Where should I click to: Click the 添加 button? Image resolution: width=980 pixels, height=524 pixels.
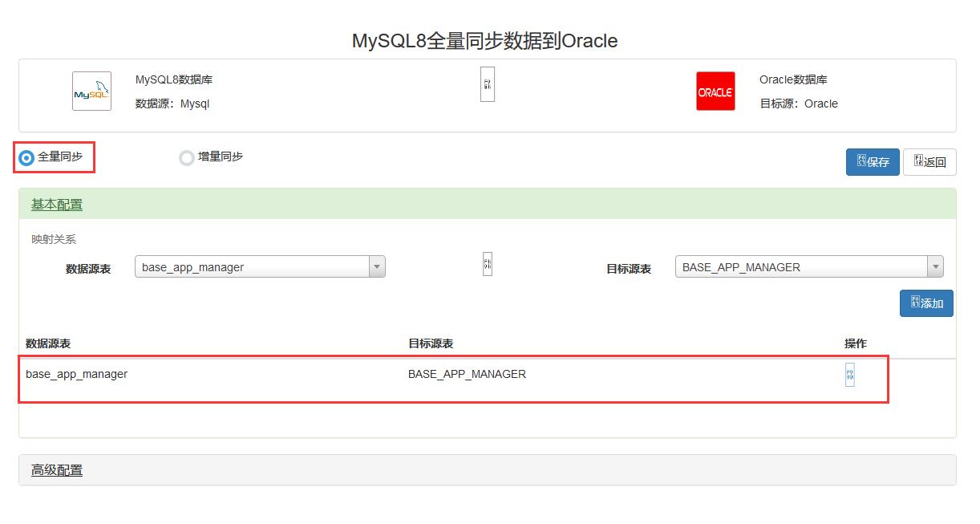926,303
